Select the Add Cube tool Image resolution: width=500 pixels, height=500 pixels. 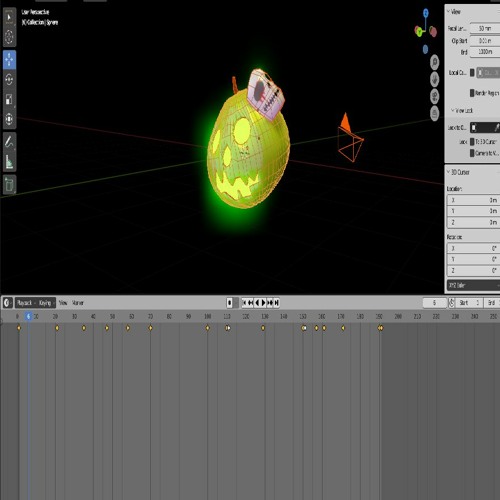pyautogui.click(x=9, y=184)
